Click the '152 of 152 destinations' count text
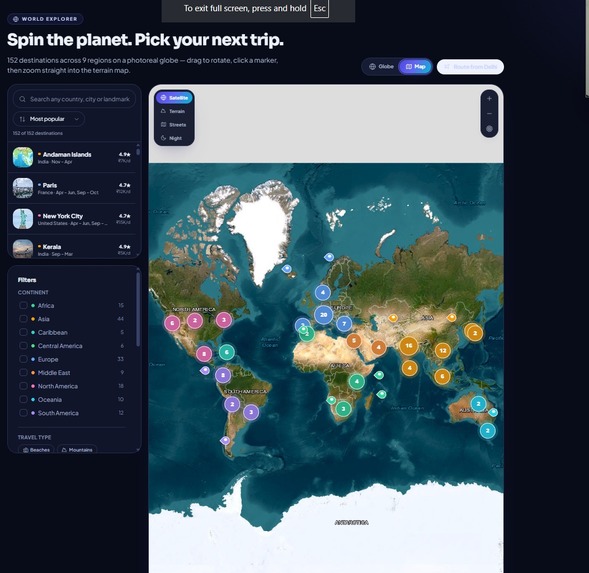 point(38,133)
